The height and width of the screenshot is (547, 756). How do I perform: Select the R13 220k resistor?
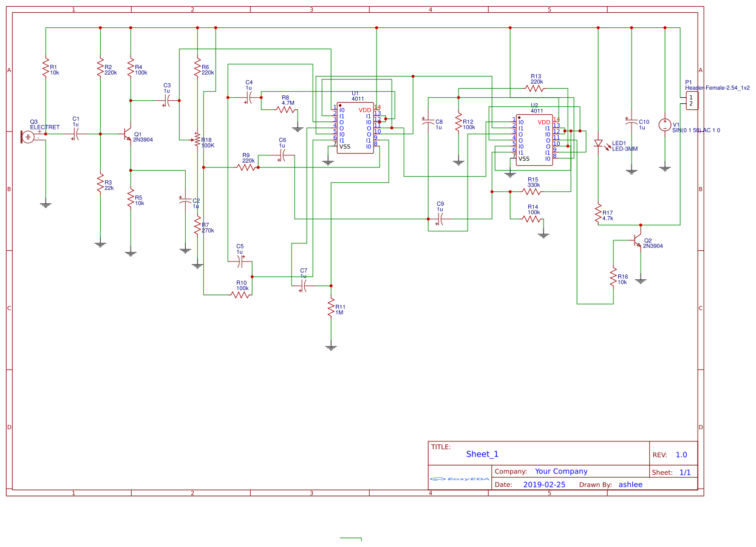click(536, 88)
